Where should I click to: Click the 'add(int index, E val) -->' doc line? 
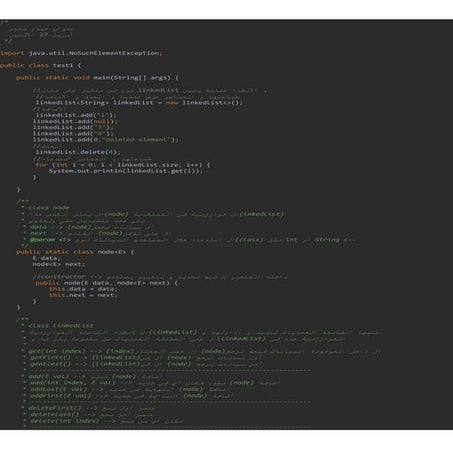coord(151,383)
